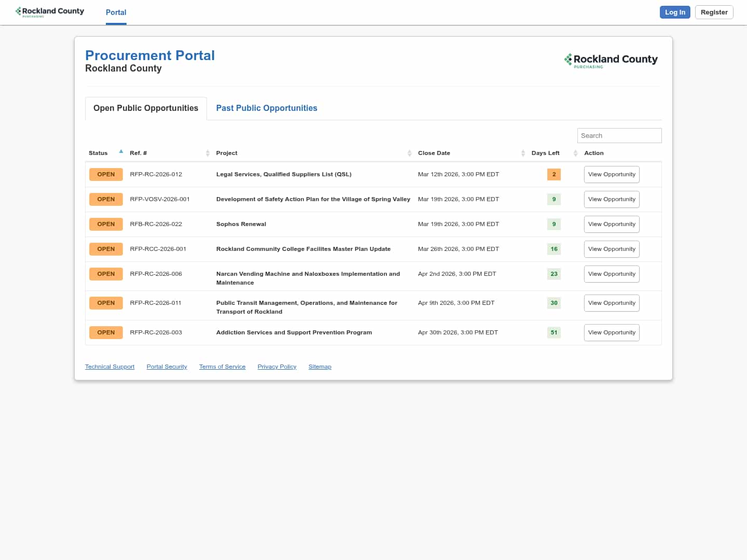The width and height of the screenshot is (747, 560).
Task: View Opportunity for Legal Services QSL
Action: pos(611,174)
